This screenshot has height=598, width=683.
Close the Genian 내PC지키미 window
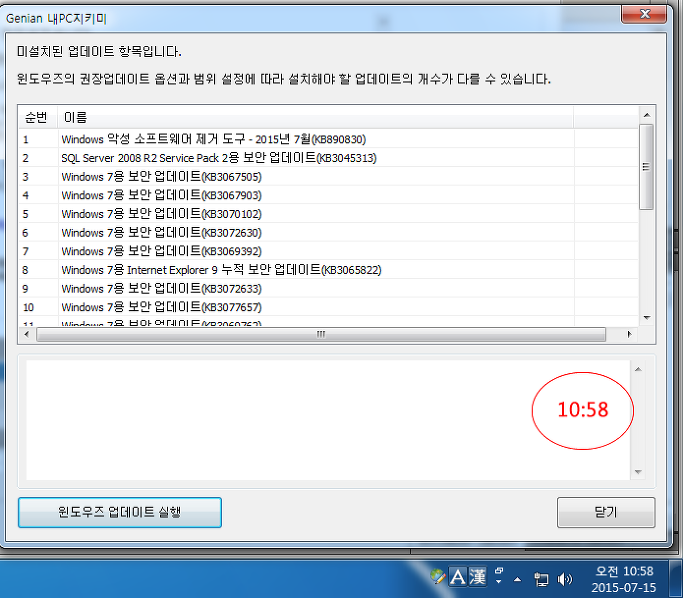click(x=644, y=14)
